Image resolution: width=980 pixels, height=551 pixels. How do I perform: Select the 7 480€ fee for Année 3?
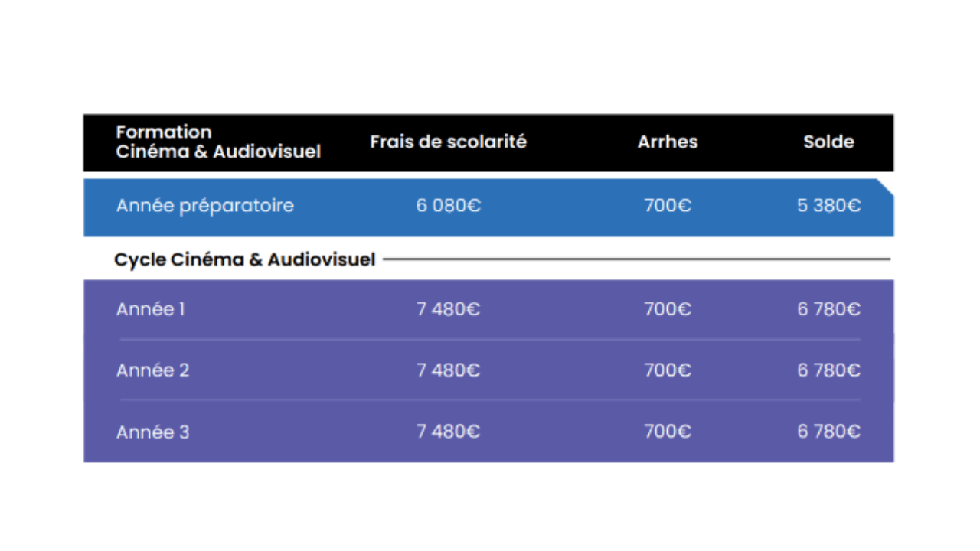click(x=449, y=432)
